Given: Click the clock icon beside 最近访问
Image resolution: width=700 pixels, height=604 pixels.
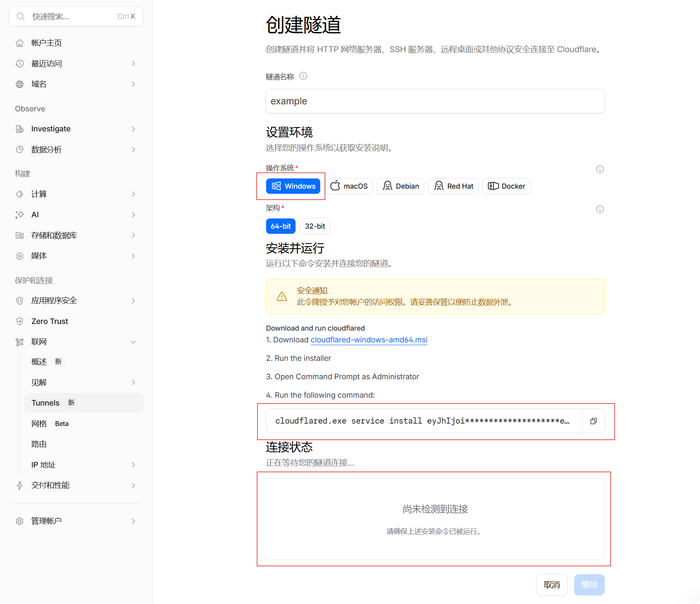Looking at the screenshot, I should click(20, 64).
